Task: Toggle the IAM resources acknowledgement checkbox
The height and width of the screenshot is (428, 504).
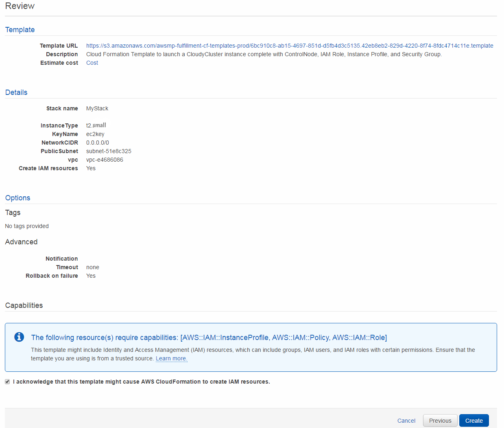Action: [x=7, y=382]
